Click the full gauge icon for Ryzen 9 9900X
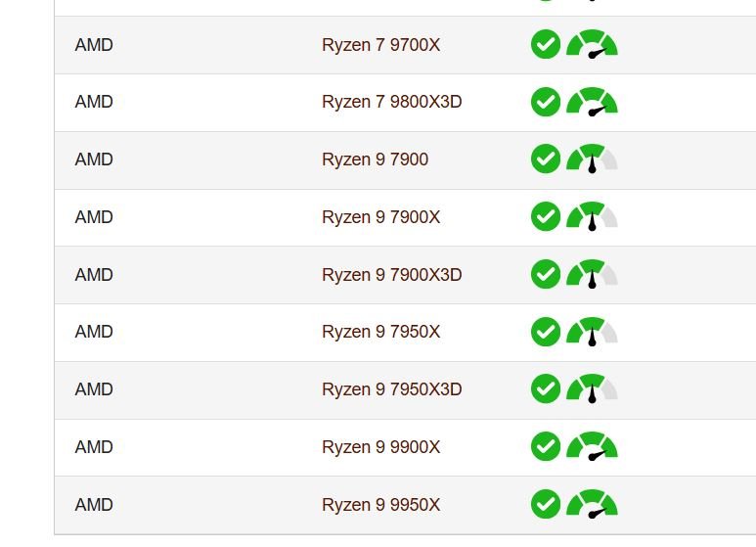This screenshot has height=547, width=756. [592, 445]
